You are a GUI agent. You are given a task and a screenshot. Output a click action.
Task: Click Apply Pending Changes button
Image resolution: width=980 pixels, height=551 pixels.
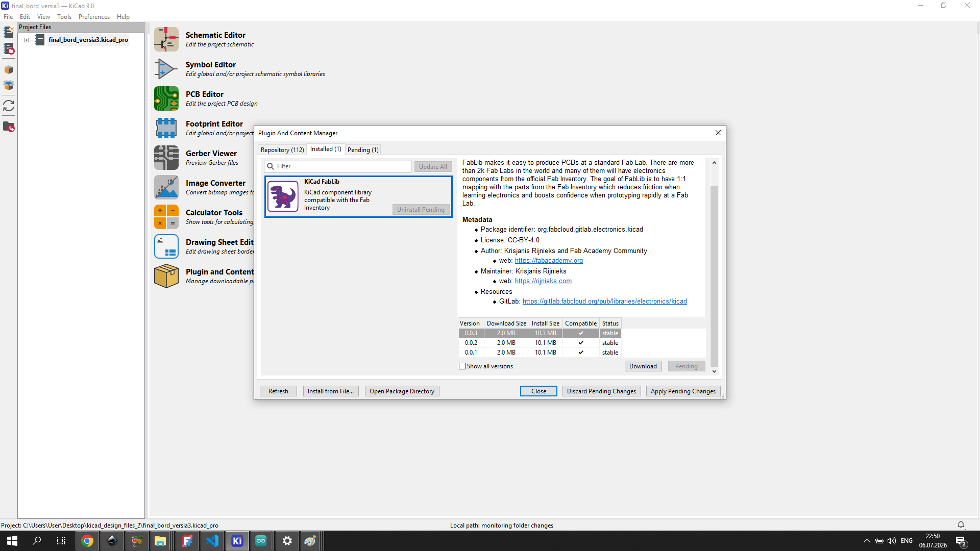tap(683, 391)
